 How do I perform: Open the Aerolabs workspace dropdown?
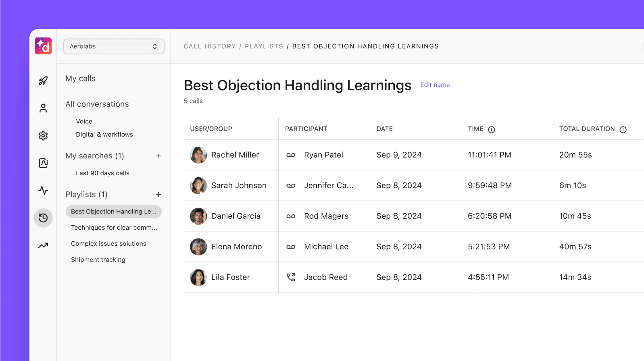click(x=114, y=46)
